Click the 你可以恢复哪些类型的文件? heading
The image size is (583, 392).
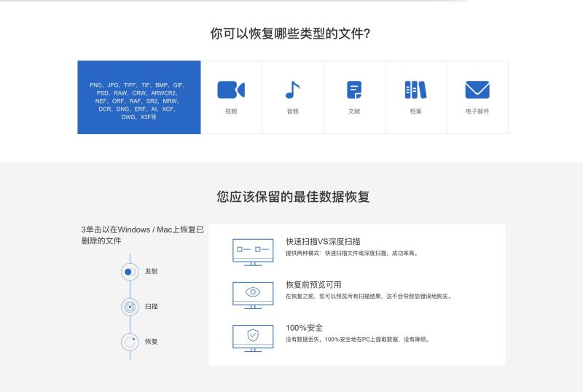290,34
